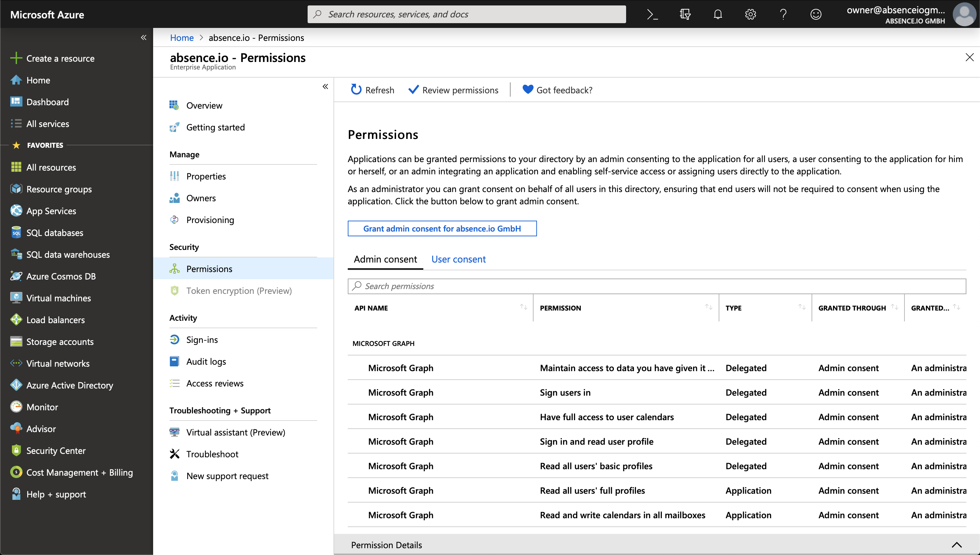This screenshot has width=980, height=555.
Task: Open portal settings gear icon
Action: tap(750, 15)
